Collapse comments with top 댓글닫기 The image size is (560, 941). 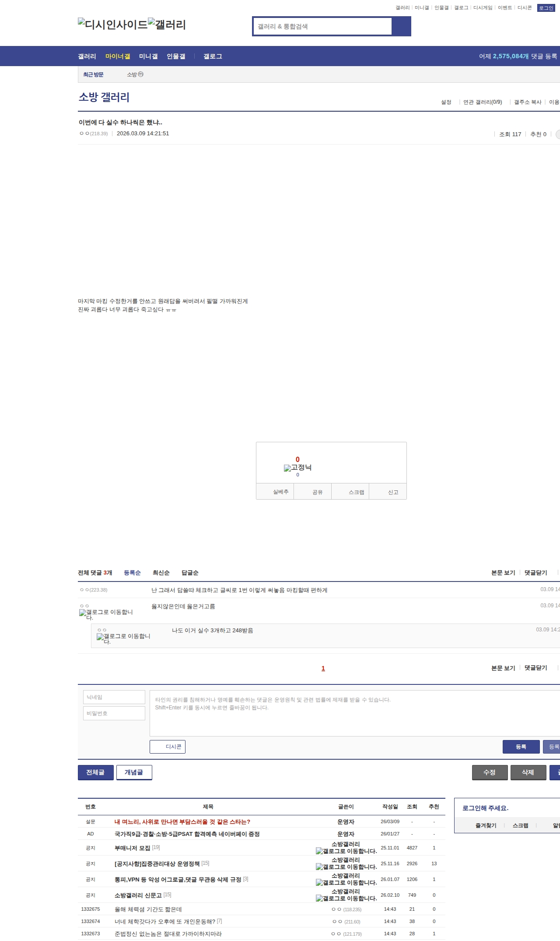(x=535, y=573)
